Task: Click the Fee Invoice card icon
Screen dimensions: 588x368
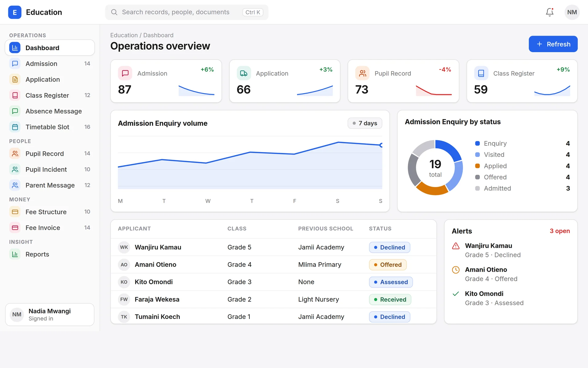Action: 15,228
